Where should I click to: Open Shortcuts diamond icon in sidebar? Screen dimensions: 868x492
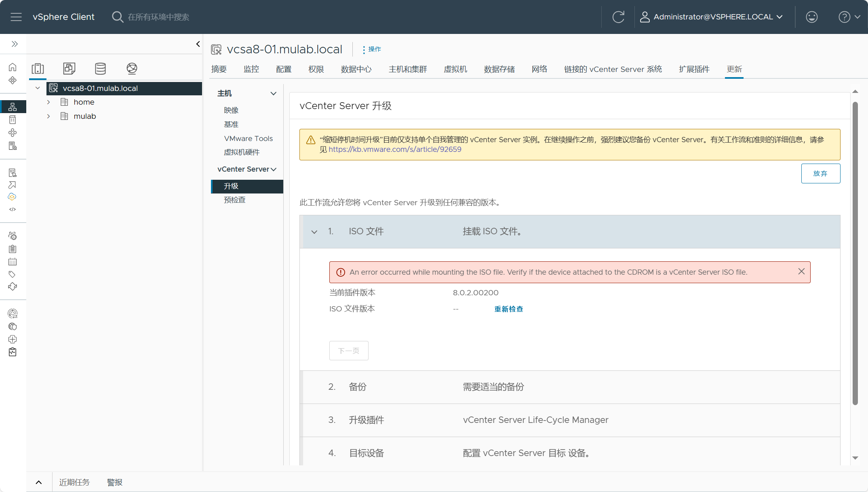(13, 80)
